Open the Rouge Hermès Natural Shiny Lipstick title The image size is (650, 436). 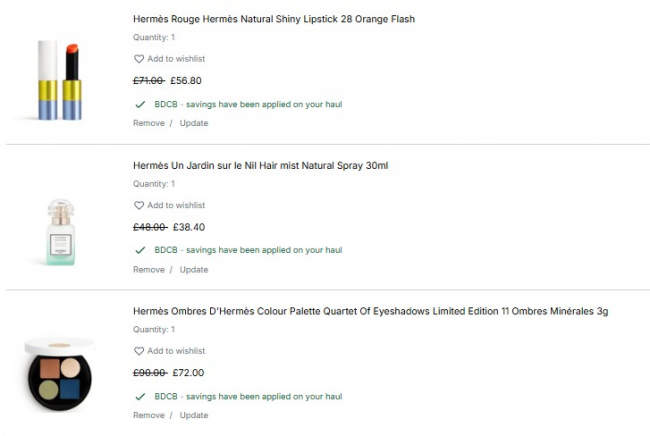[273, 19]
